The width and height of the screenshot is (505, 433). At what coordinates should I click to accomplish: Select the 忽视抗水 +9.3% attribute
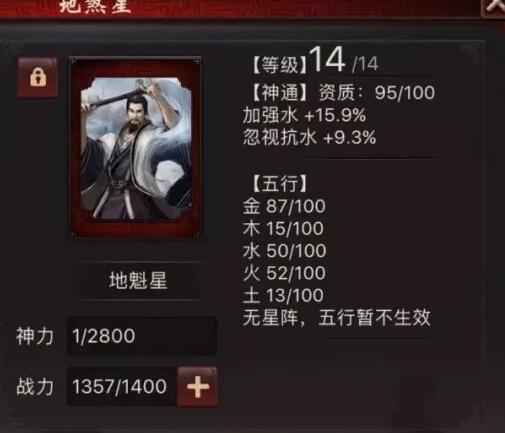click(310, 137)
